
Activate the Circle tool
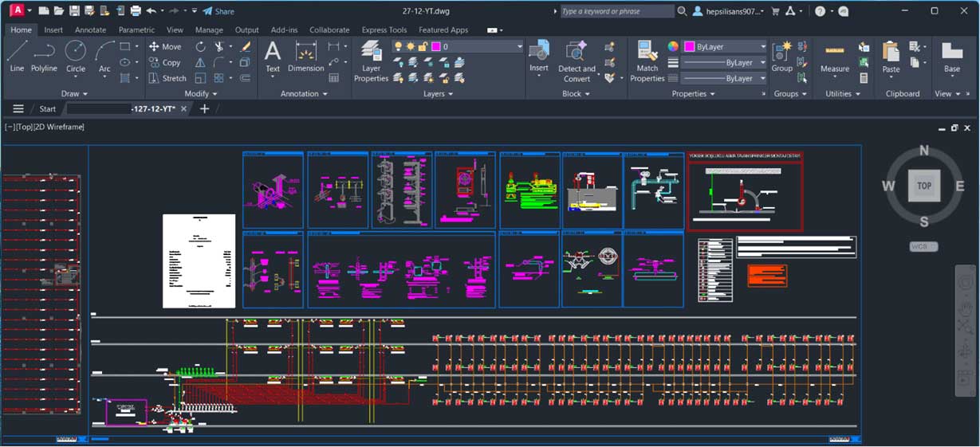[76, 57]
